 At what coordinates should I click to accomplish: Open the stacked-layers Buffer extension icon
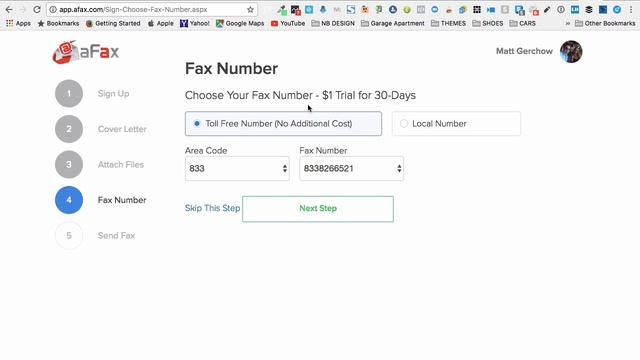pos(589,9)
